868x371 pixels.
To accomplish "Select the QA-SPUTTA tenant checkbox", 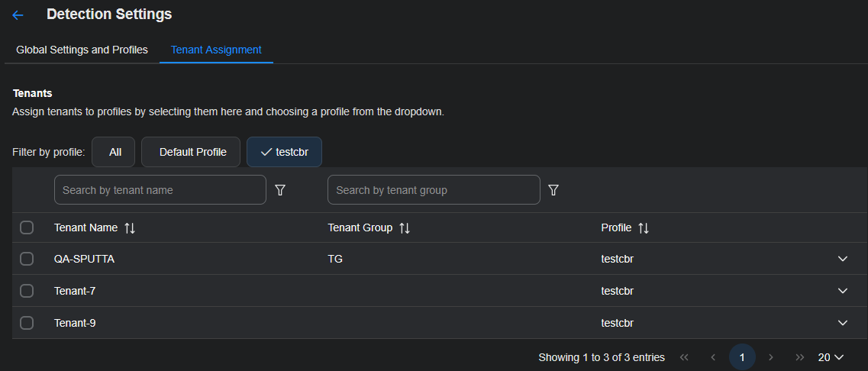I will point(27,259).
